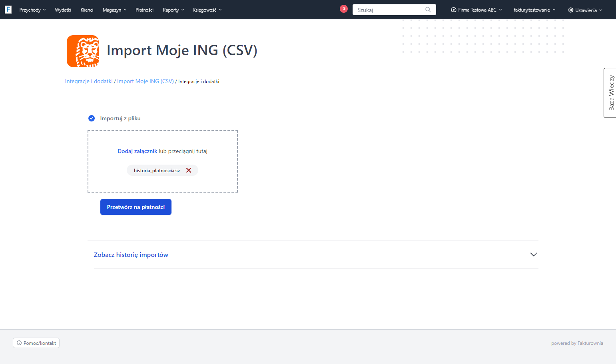Go to Wydatki in the top menu

click(x=63, y=10)
